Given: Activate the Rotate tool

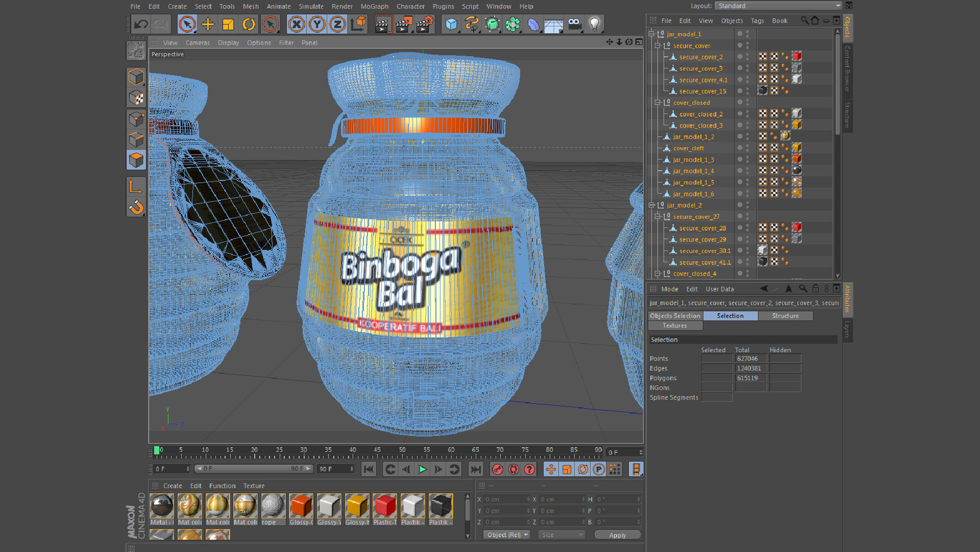Looking at the screenshot, I should point(249,24).
